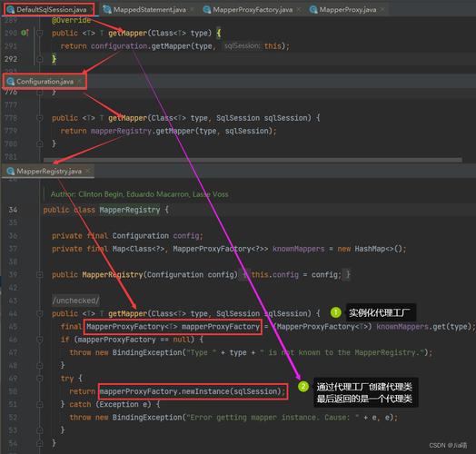Screen dimensions: 476x454
Task: Click the Author comment line 'Clinton Begin'
Action: click(139, 194)
